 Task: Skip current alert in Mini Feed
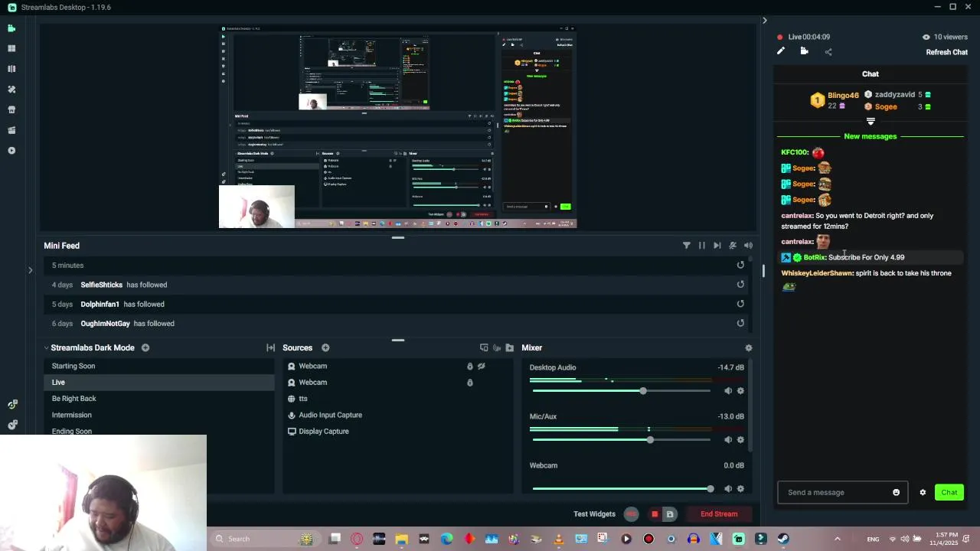[x=717, y=246]
